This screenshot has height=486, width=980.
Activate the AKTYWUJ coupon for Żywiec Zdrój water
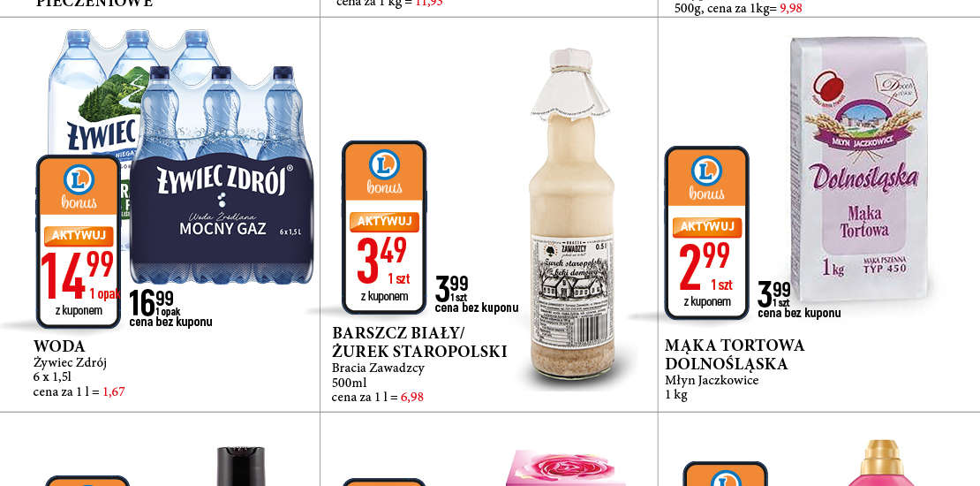coord(79,236)
